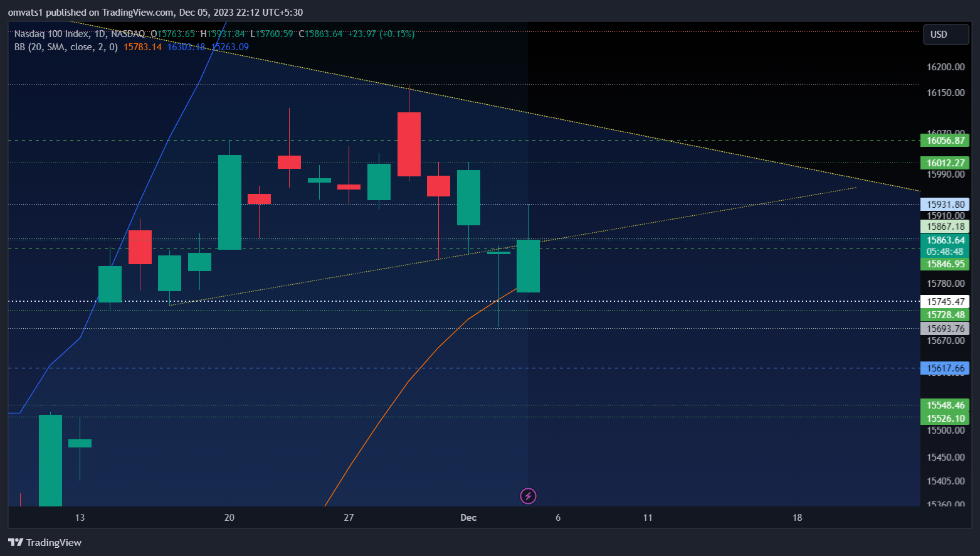Viewport: 980px width, 556px height.
Task: Click date 13 on the time axis
Action: 80,518
